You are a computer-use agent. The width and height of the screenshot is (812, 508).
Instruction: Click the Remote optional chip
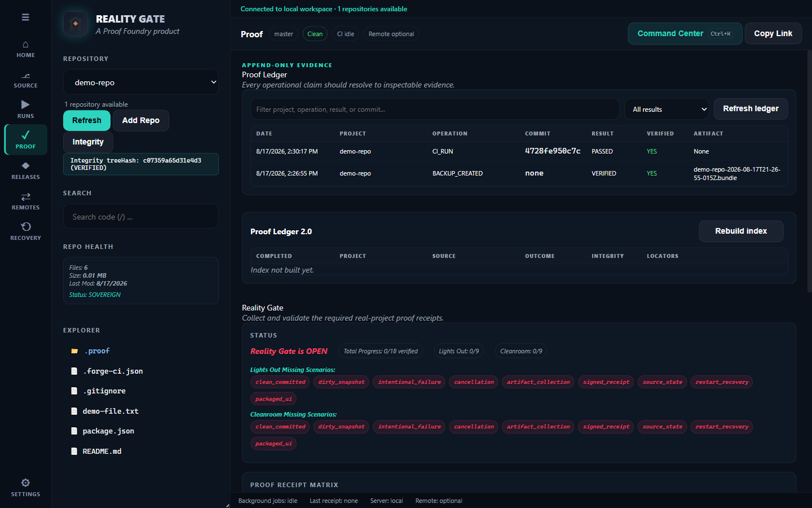click(x=391, y=34)
